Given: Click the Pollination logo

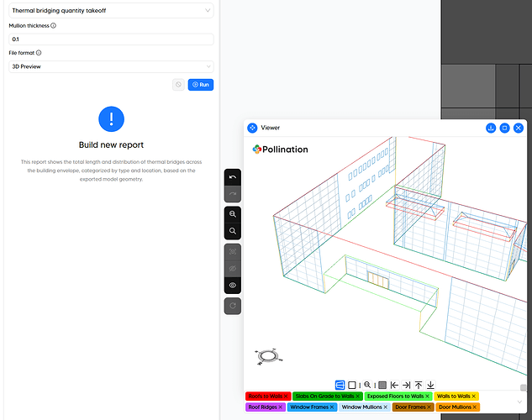Looking at the screenshot, I should [x=280, y=150].
